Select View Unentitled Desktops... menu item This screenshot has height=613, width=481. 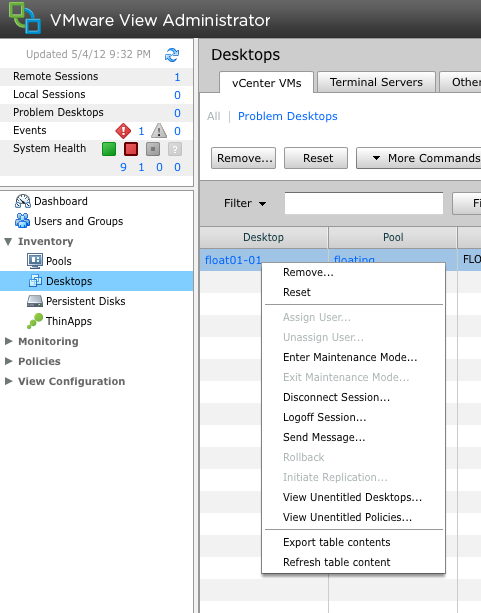click(x=352, y=497)
